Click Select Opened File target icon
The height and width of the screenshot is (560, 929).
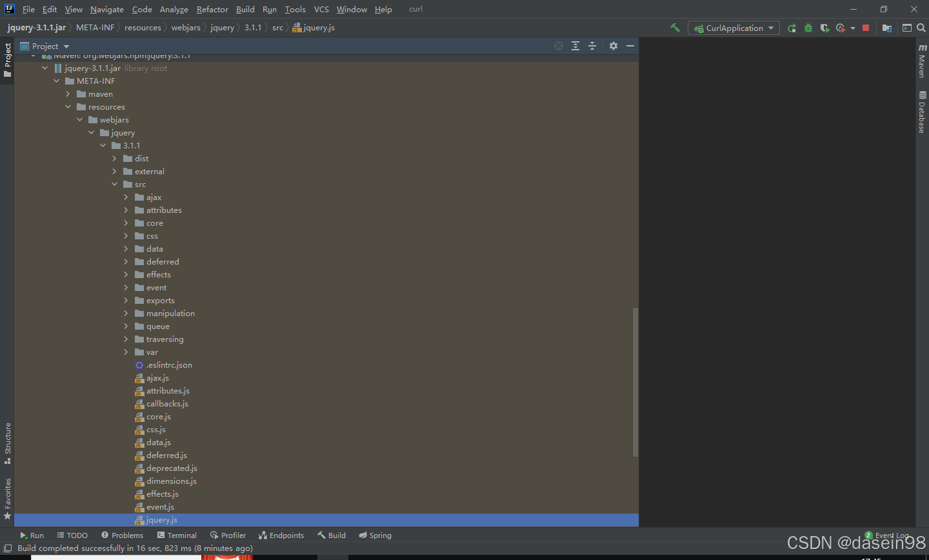[559, 46]
